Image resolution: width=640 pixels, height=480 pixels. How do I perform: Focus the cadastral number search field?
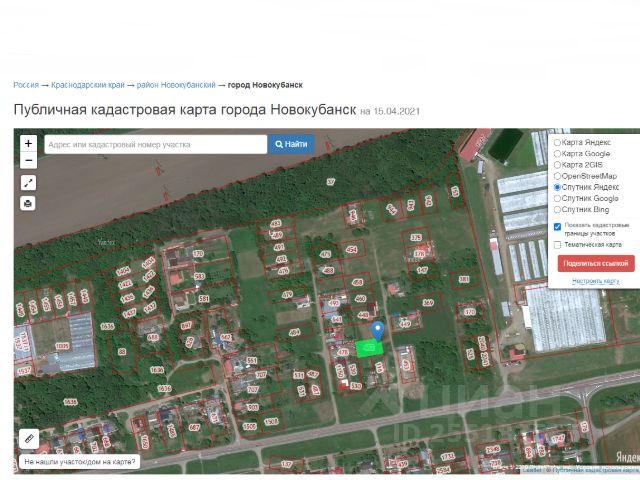(155, 144)
